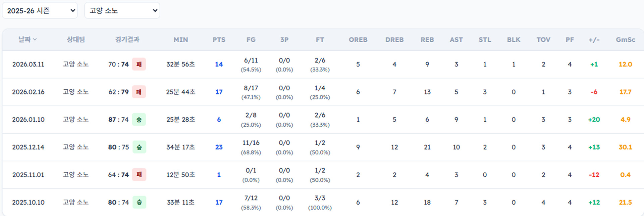Click the +/- column header

[594, 40]
